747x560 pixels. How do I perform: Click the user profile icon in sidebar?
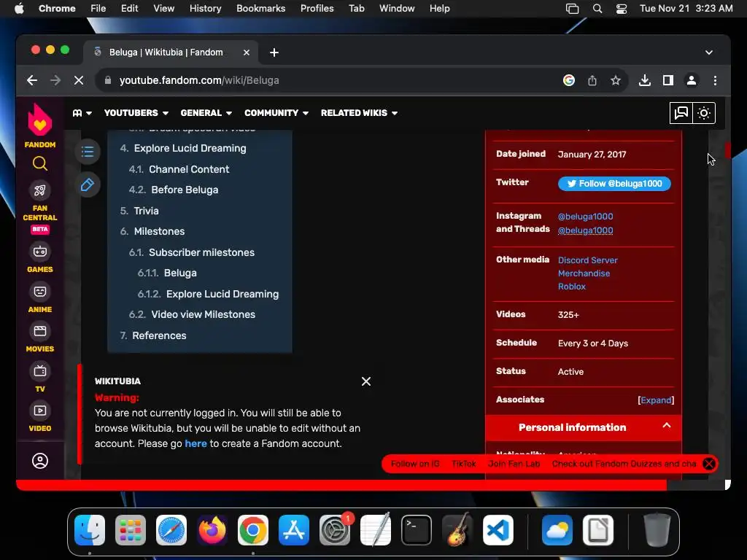pos(40,461)
